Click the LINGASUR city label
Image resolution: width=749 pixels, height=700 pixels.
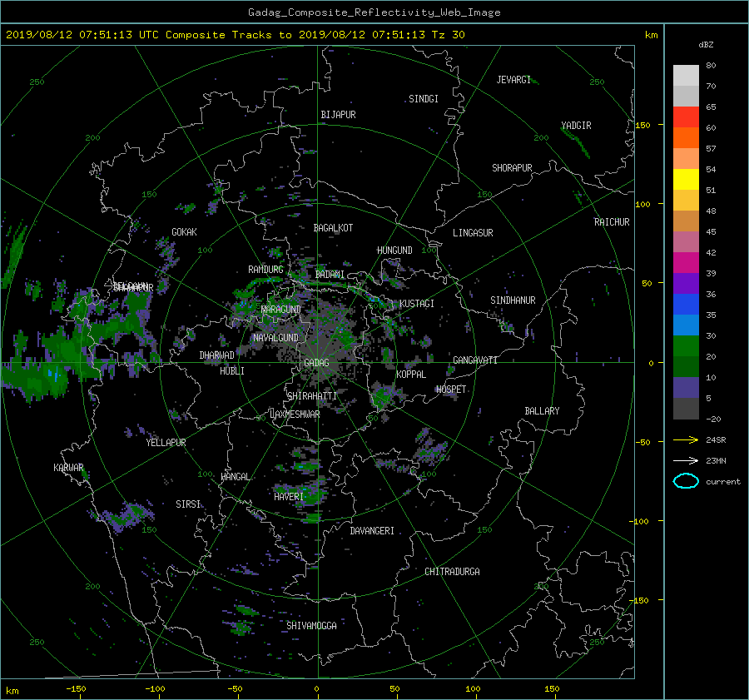click(473, 233)
